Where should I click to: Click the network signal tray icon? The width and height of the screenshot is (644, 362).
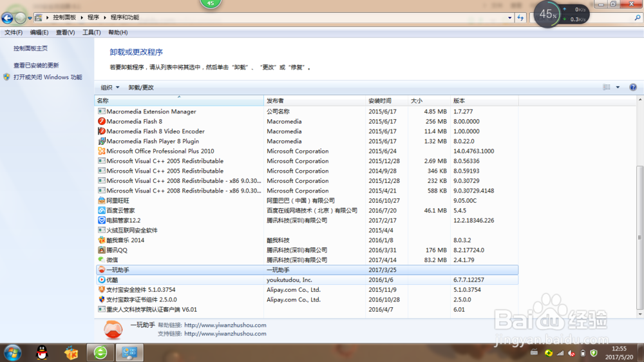click(x=560, y=353)
